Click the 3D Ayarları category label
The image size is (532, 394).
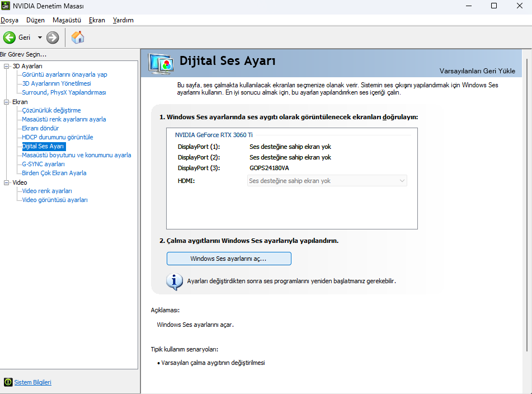27,66
